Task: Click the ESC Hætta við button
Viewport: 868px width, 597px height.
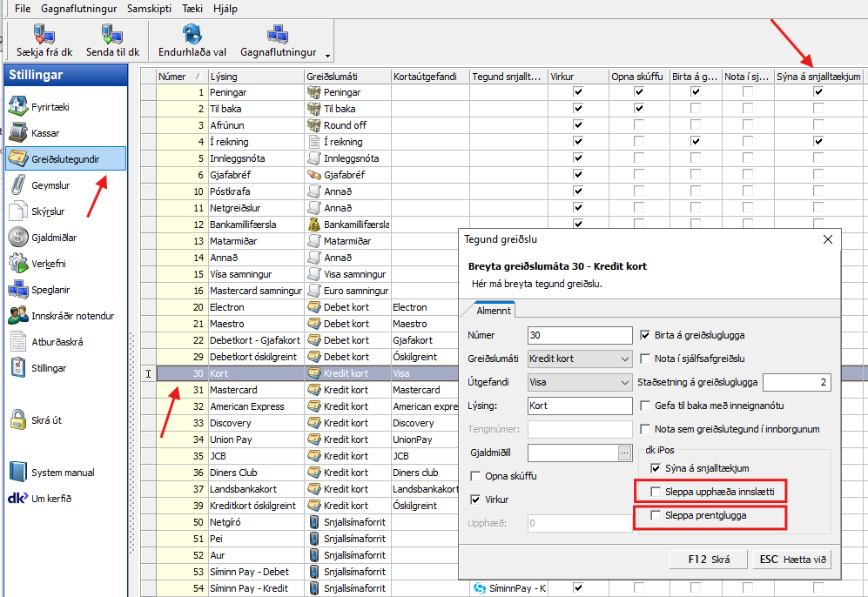Action: (x=791, y=559)
